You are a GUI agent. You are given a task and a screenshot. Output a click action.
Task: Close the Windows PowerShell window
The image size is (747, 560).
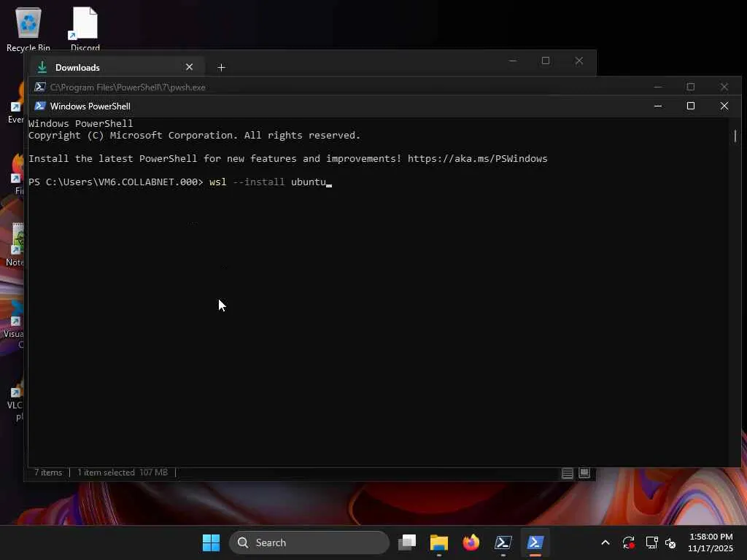724,106
